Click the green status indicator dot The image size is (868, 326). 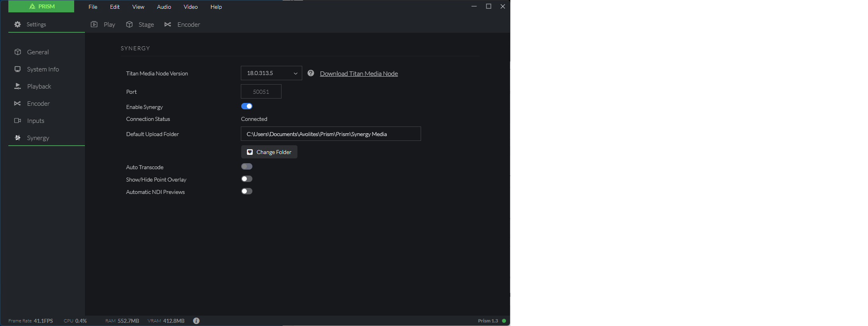[x=504, y=321]
